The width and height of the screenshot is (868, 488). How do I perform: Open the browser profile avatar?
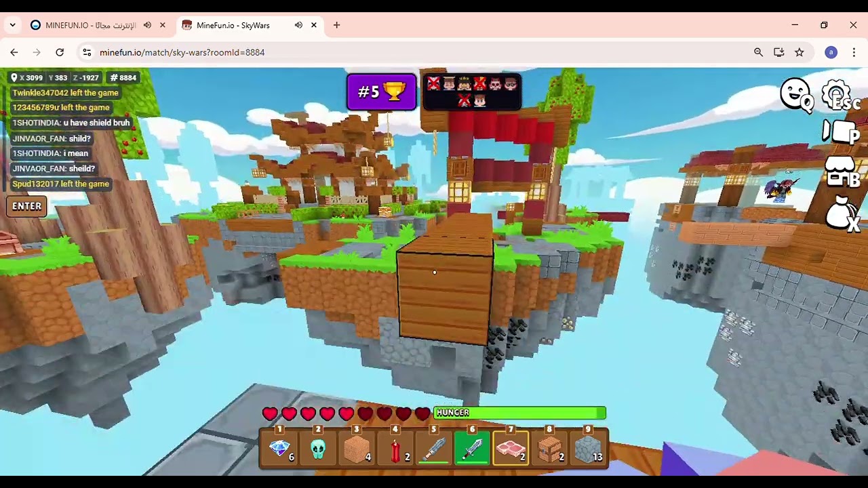[x=831, y=52]
